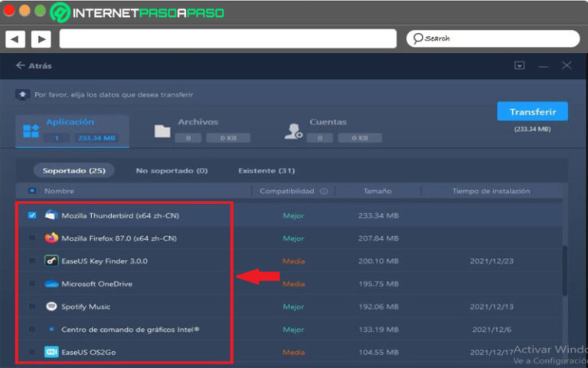Click the Spotify Music row name
The image size is (588, 368).
[x=86, y=307]
